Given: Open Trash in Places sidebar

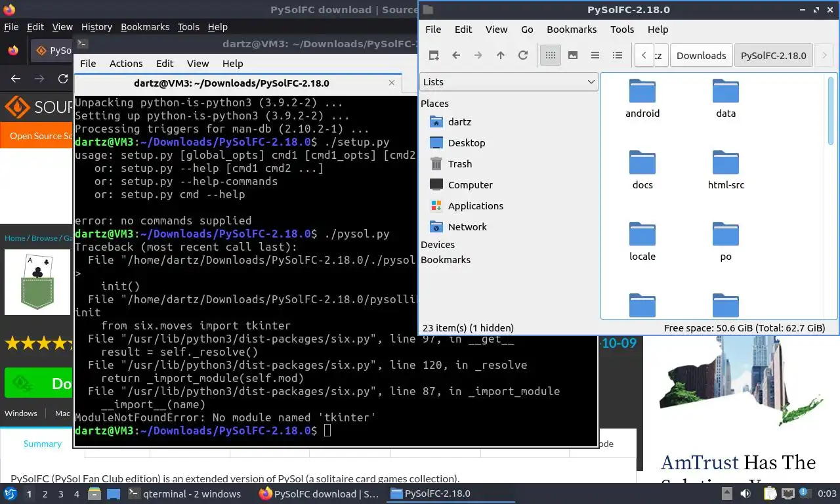Looking at the screenshot, I should coord(459,163).
